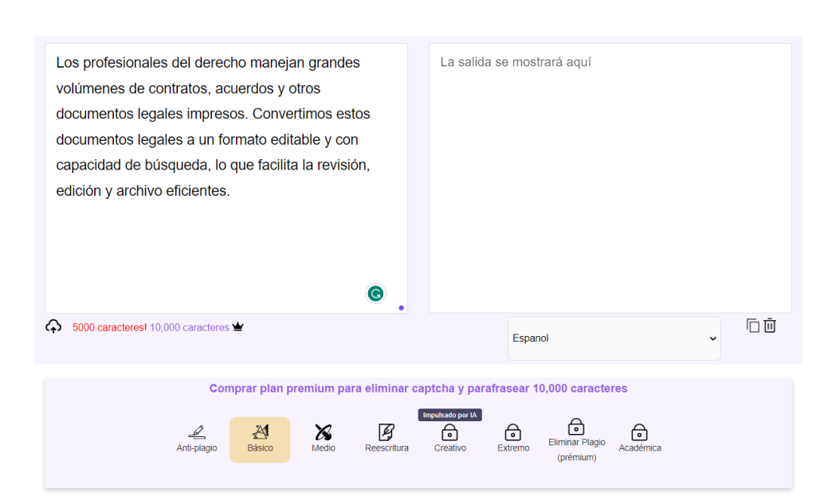This screenshot has width=816, height=504.
Task: Open the Espanol language dropdown
Action: [614, 338]
